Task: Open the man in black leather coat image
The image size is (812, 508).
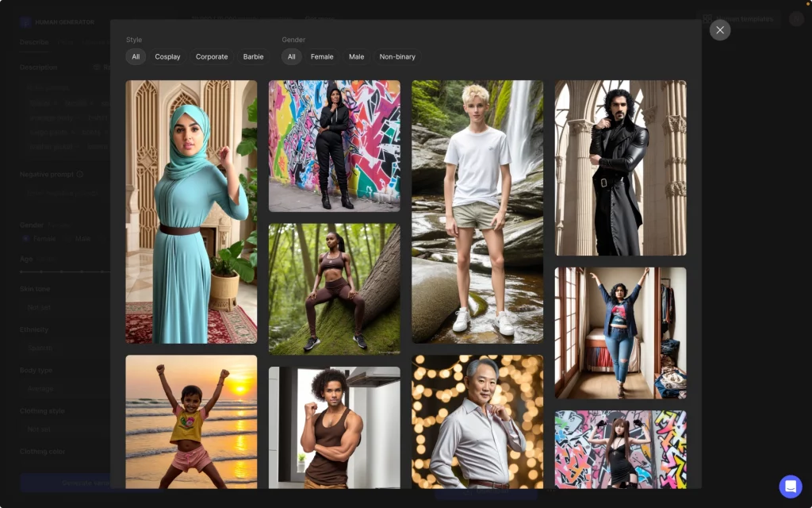Action: pos(621,167)
